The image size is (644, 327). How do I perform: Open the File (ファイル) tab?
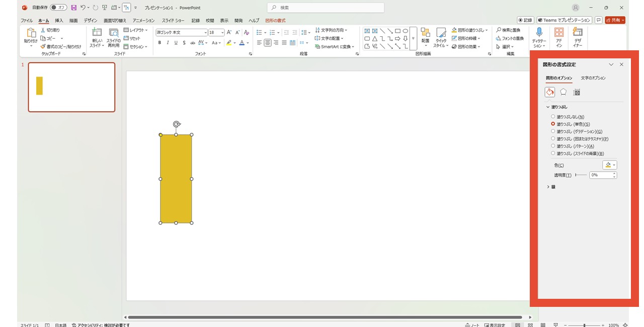click(27, 21)
